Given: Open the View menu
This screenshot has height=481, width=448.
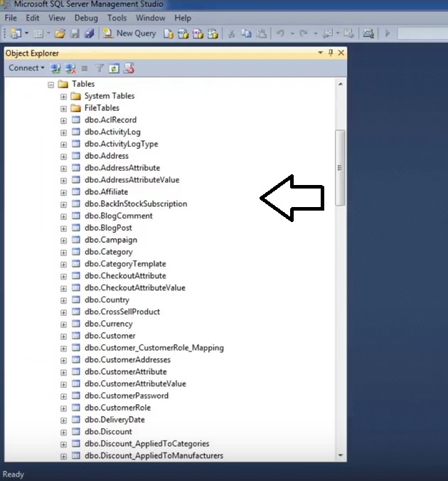Looking at the screenshot, I should click(x=57, y=18).
